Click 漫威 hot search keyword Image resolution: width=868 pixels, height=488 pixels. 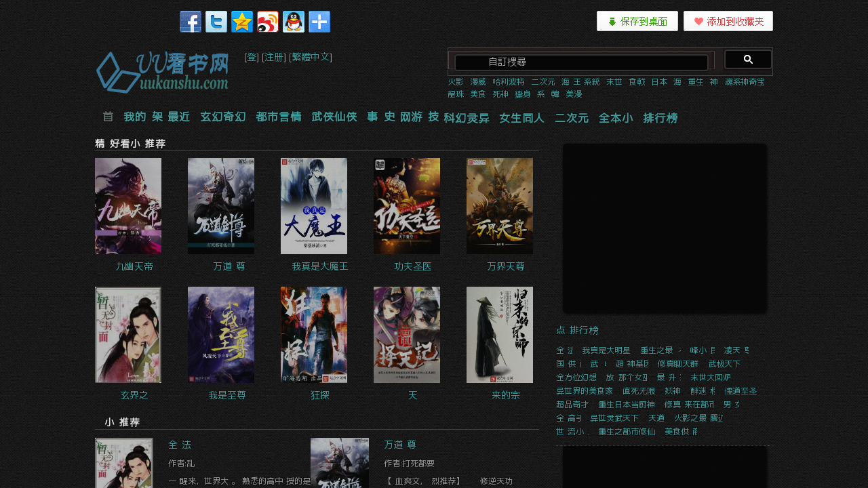[x=478, y=82]
